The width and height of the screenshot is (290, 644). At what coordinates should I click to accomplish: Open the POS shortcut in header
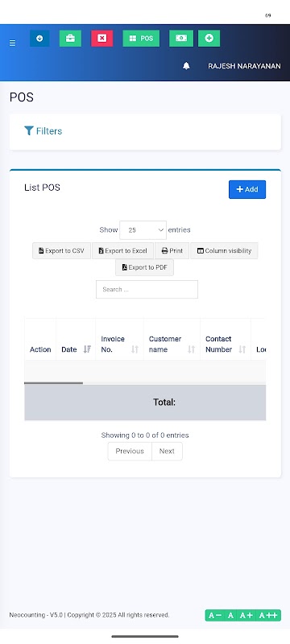pos(141,38)
